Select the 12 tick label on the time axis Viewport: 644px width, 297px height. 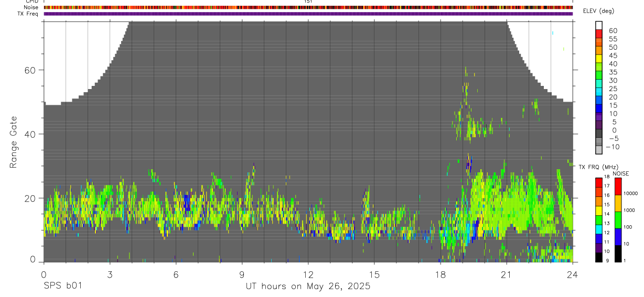coord(308,274)
